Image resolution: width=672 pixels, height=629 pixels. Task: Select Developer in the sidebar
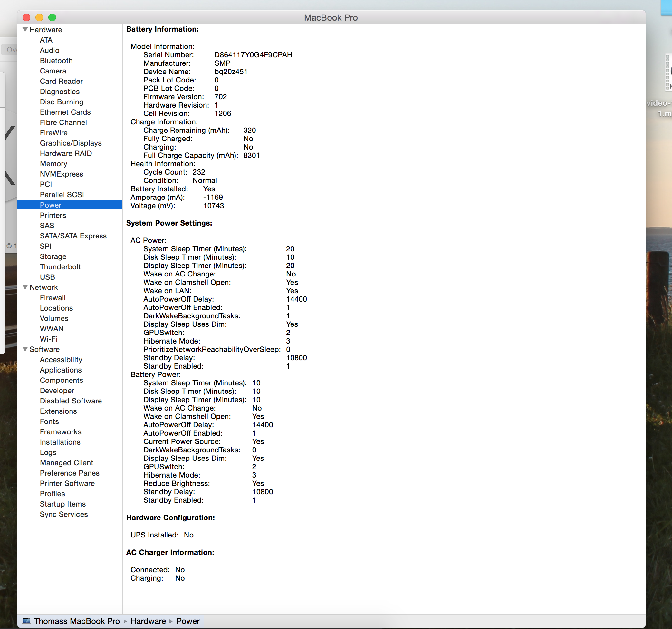(x=57, y=391)
